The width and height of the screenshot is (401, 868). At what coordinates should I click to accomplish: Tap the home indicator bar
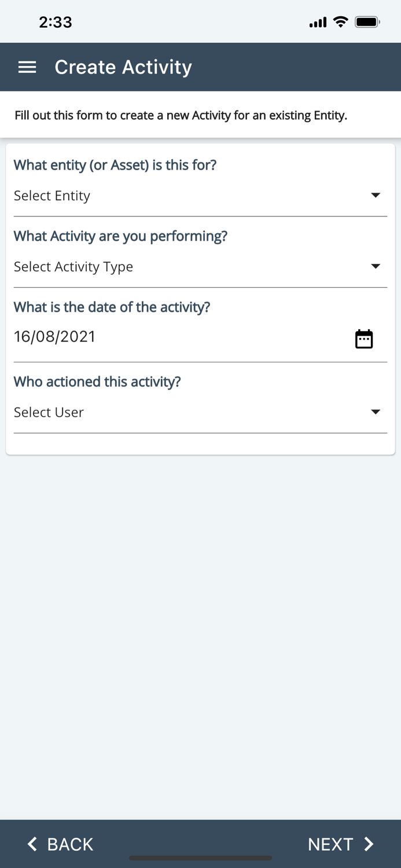click(200, 858)
